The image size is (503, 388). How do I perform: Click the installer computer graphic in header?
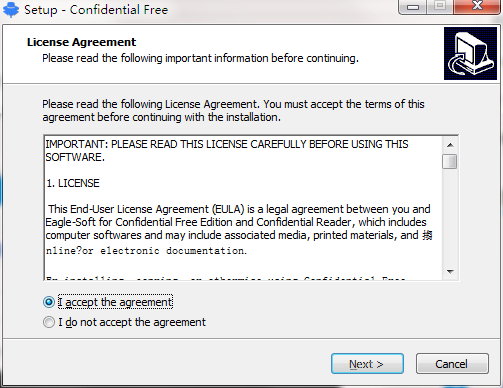coord(470,53)
